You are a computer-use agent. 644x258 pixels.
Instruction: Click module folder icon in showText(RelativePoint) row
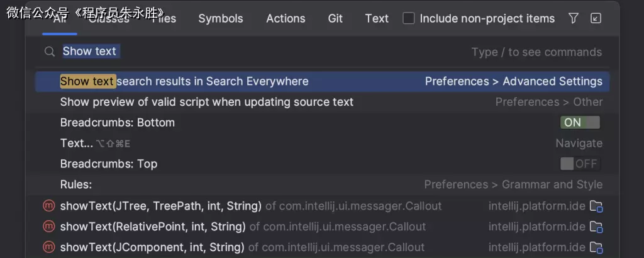point(596,227)
